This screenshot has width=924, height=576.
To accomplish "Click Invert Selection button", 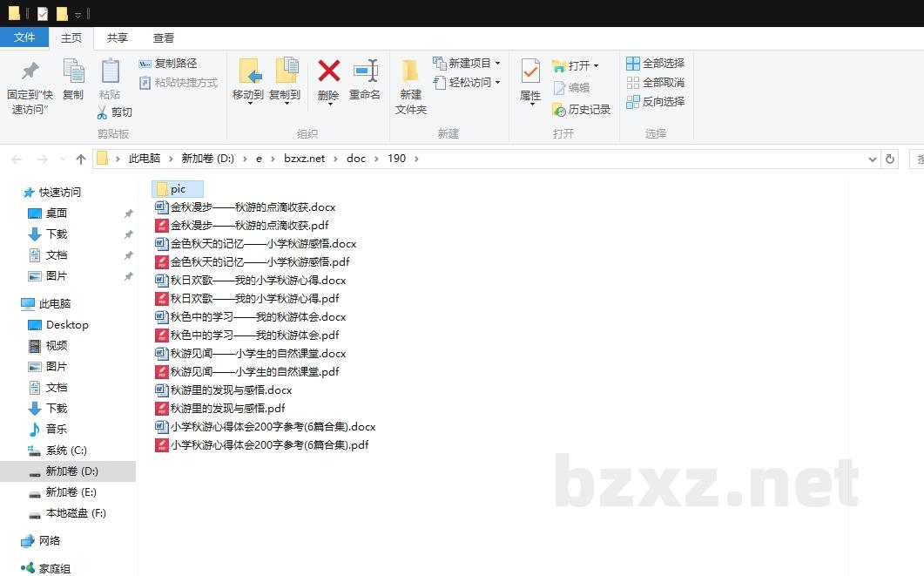I will pyautogui.click(x=656, y=102).
